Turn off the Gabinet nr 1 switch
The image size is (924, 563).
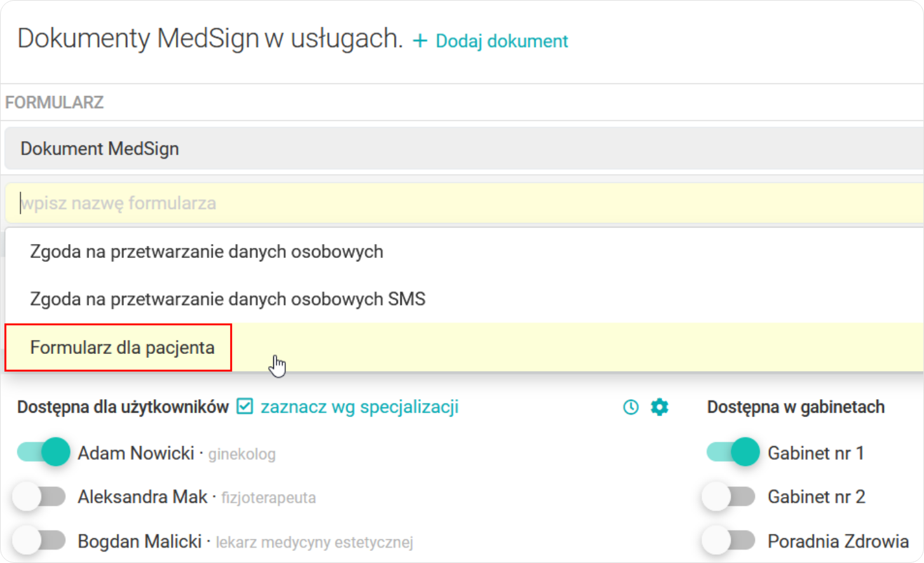click(733, 452)
